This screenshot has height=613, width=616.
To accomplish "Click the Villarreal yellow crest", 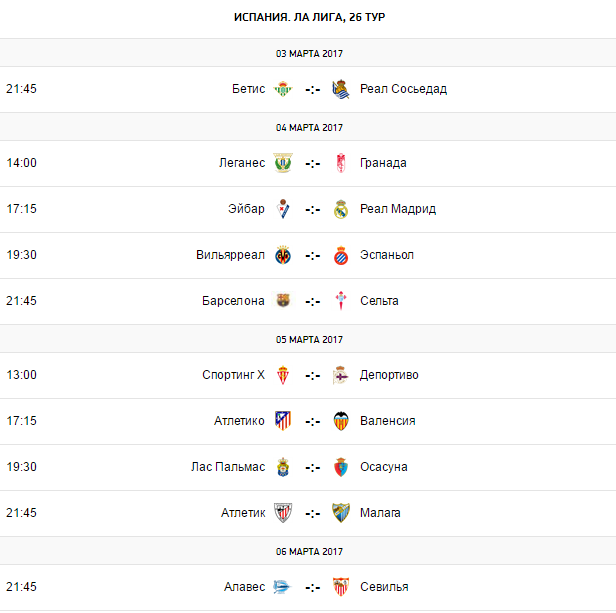I will pos(283,255).
